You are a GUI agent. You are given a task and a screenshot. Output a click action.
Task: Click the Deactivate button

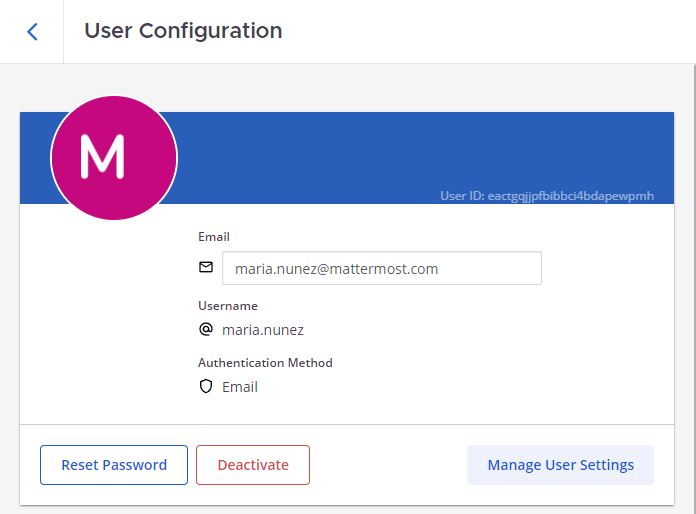(253, 465)
